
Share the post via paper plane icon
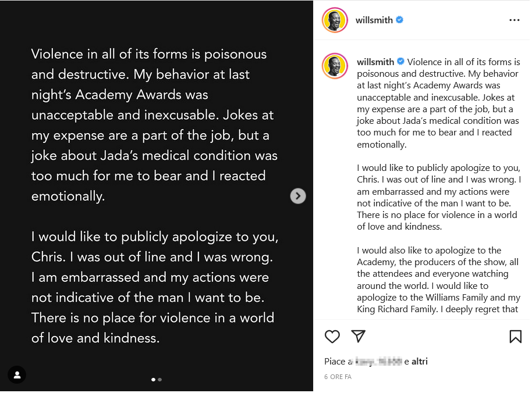pos(358,336)
